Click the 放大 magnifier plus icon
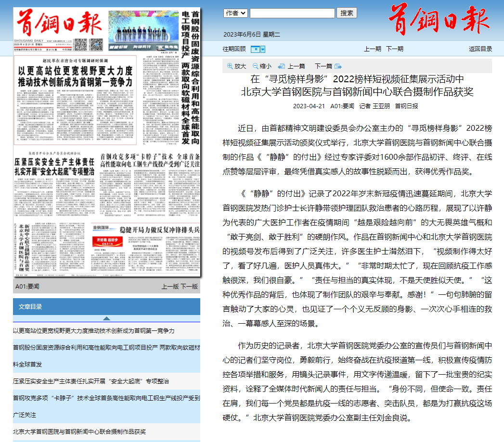 pyautogui.click(x=230, y=66)
